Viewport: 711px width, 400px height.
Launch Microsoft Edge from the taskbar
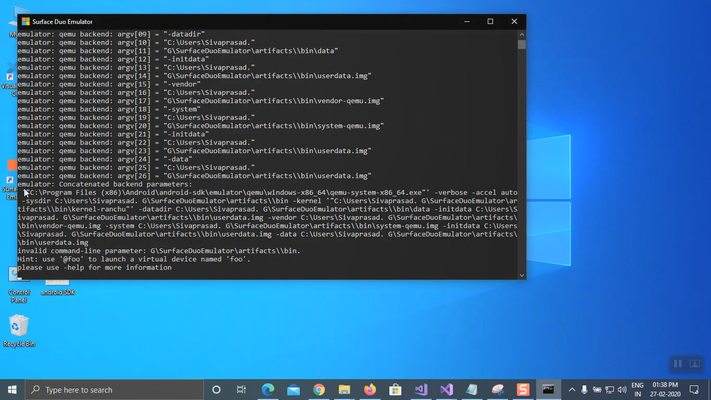coord(268,390)
